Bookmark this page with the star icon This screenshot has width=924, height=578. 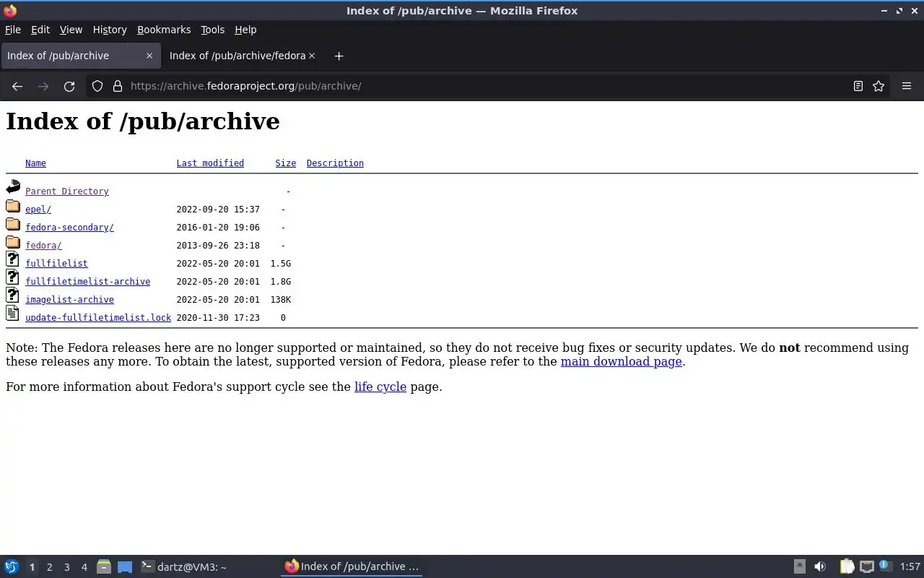(879, 86)
